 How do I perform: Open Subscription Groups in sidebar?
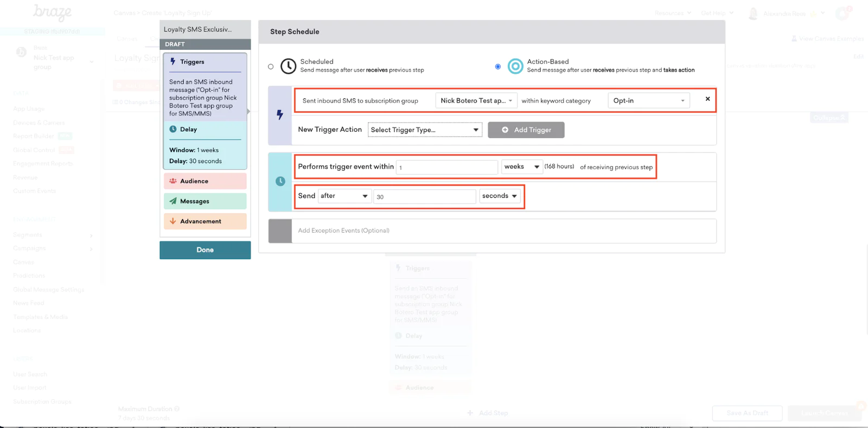click(42, 402)
